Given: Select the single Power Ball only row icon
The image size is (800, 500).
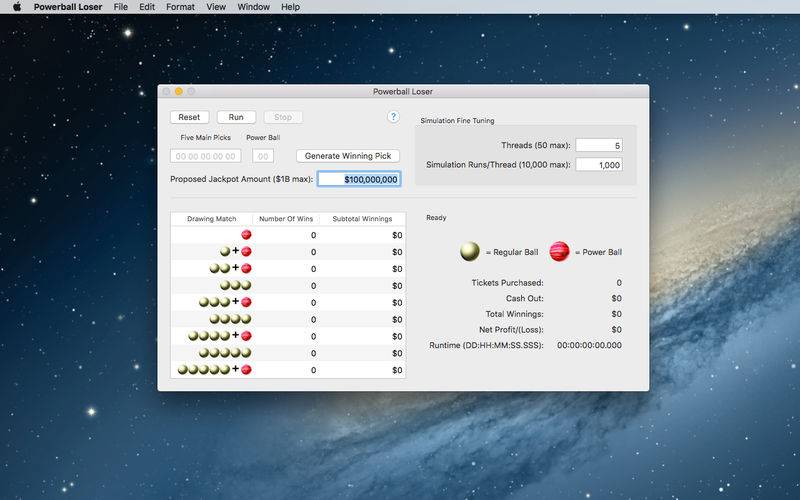Looking at the screenshot, I should pos(246,235).
